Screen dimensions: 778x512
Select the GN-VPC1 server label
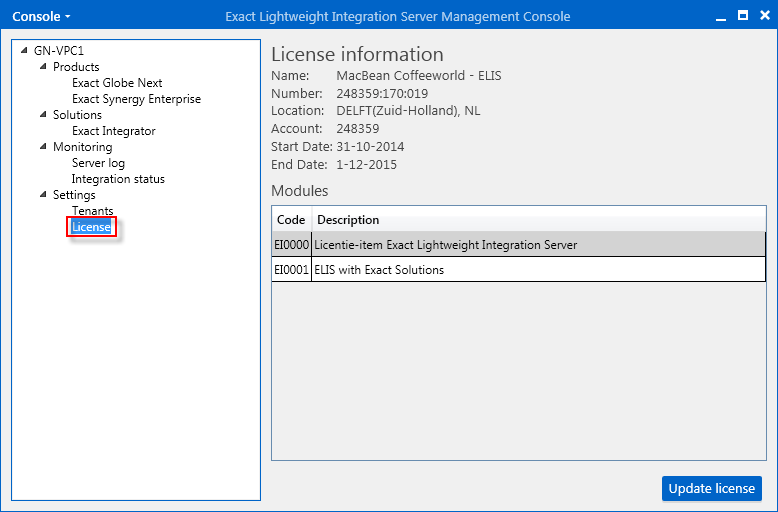tap(59, 51)
